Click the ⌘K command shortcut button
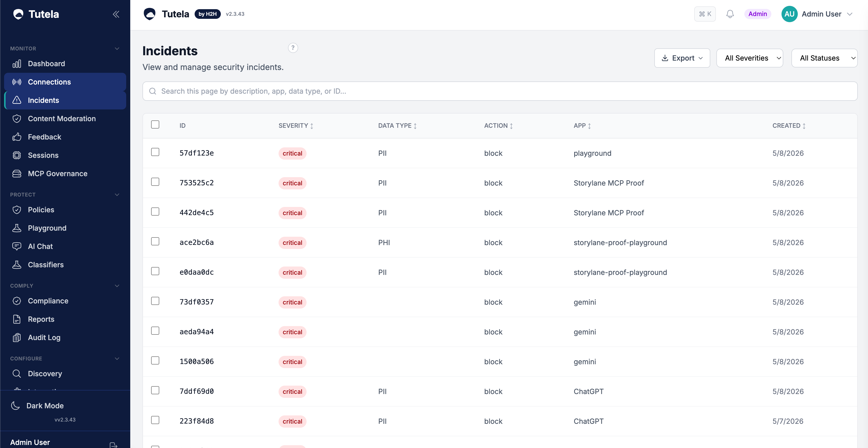 pyautogui.click(x=705, y=14)
